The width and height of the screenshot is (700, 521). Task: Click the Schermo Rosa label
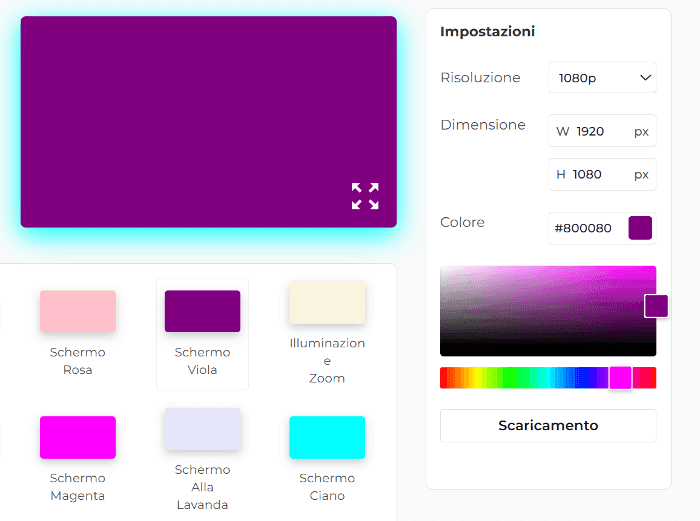pos(78,361)
